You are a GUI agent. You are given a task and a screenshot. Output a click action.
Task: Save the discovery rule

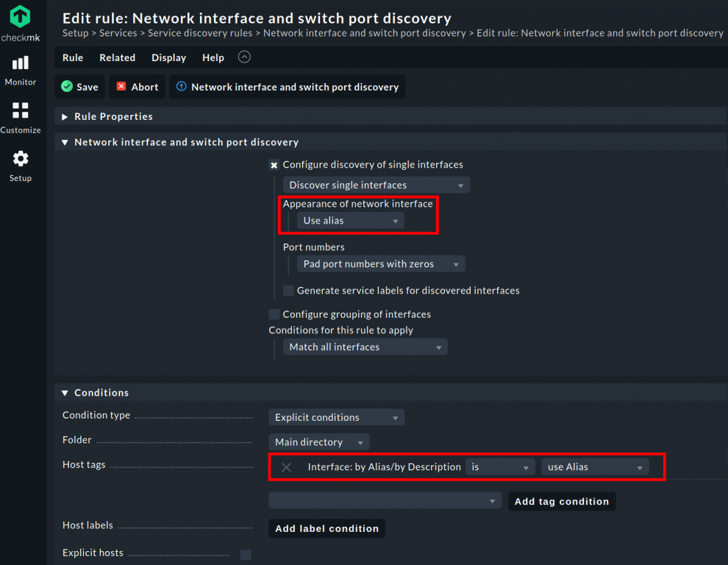pyautogui.click(x=79, y=86)
